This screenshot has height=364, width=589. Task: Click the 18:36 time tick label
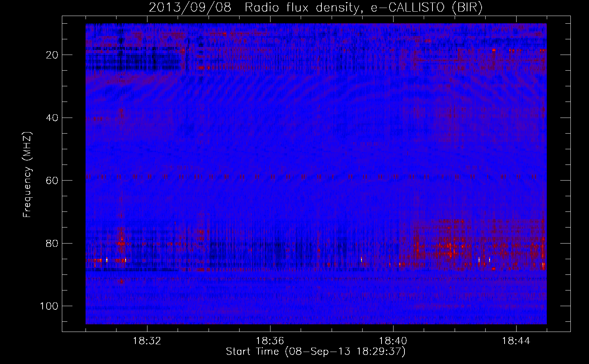(270, 341)
